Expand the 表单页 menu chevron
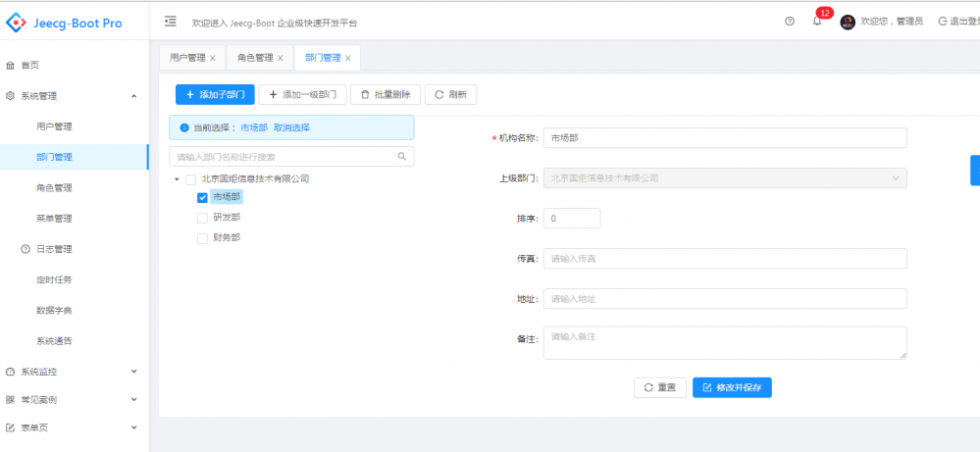 [133, 427]
